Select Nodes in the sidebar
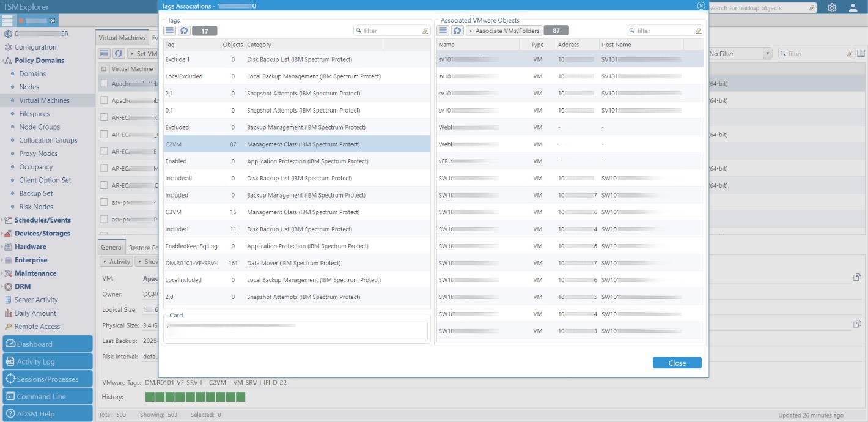 point(29,87)
